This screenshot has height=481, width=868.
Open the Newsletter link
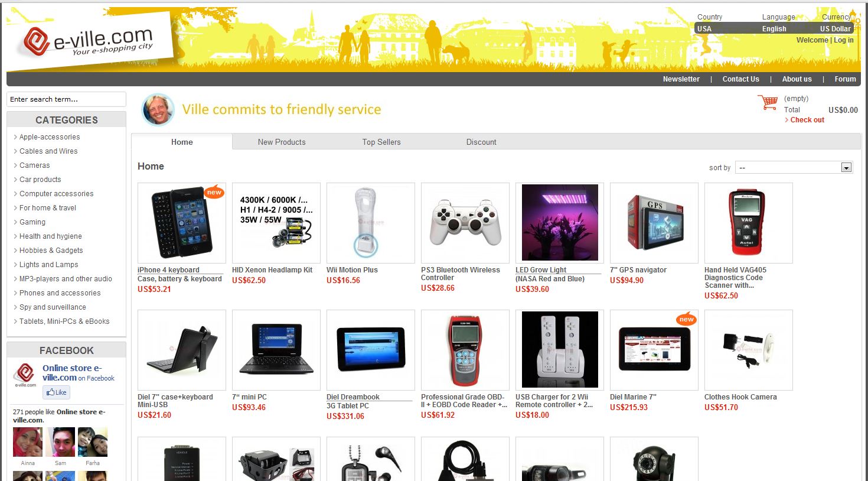click(681, 79)
